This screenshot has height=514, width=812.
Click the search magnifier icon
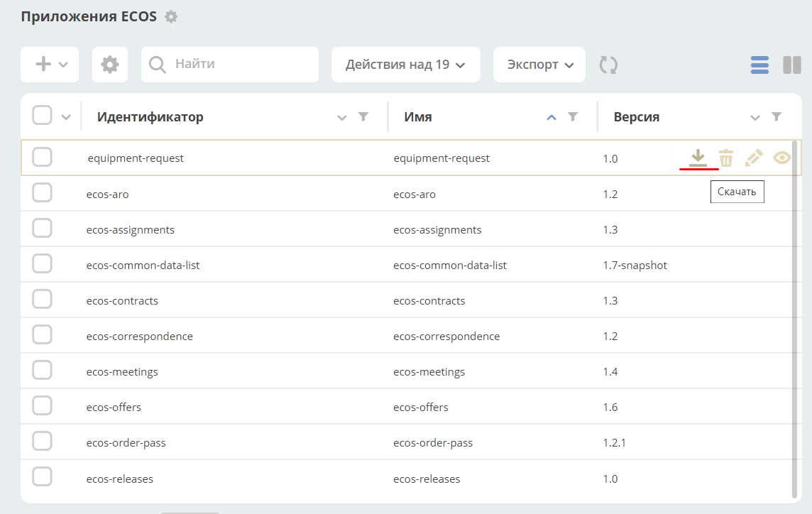tap(157, 65)
